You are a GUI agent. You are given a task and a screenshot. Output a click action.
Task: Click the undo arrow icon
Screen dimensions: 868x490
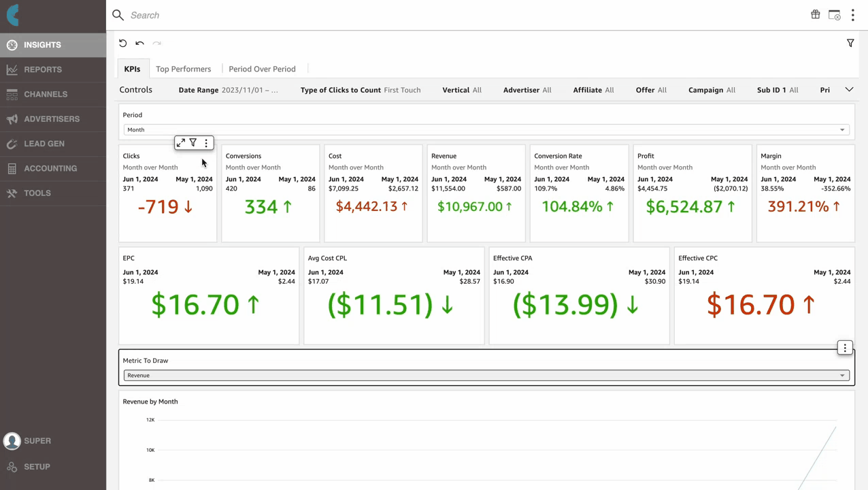[139, 43]
